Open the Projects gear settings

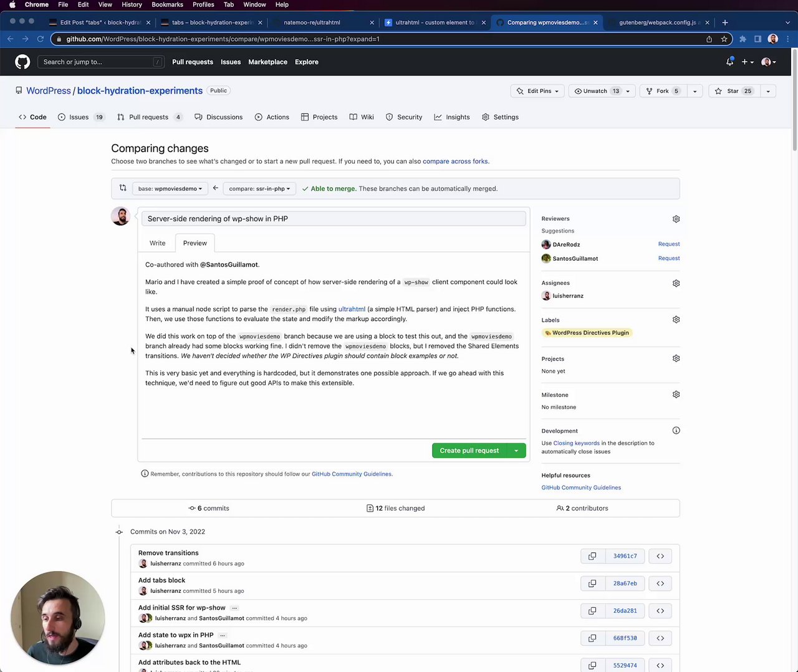pyautogui.click(x=676, y=358)
